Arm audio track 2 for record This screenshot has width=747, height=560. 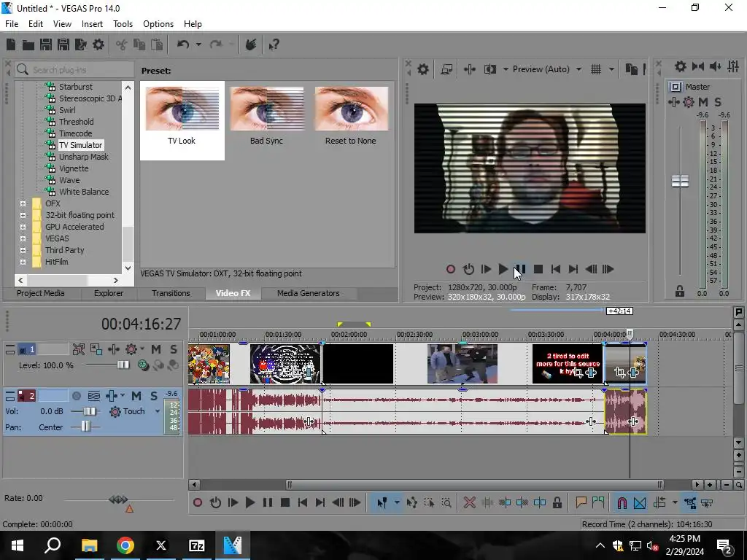[76, 396]
